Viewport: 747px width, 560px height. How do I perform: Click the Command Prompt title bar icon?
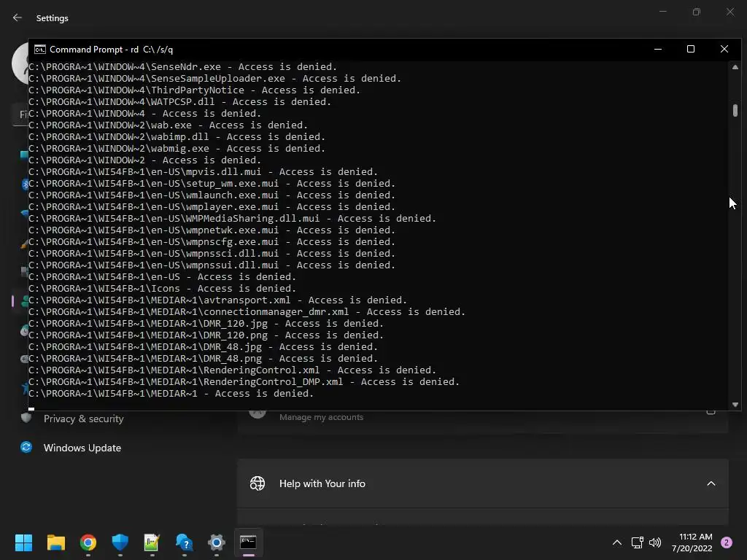[x=40, y=50]
